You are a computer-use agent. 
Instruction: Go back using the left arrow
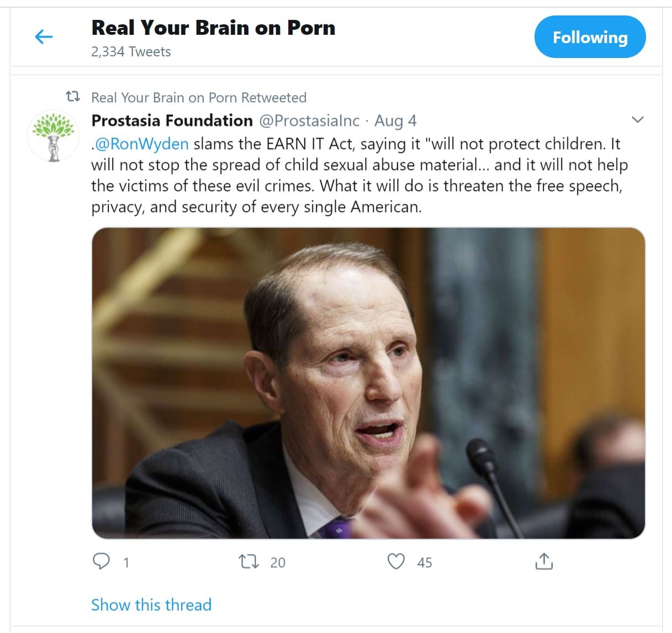point(44,37)
